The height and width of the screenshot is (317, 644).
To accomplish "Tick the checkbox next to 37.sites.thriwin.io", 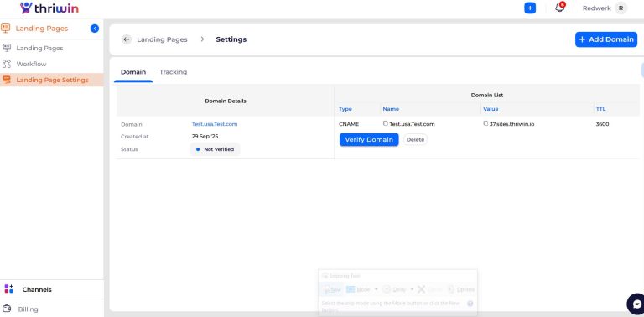I will pos(486,123).
